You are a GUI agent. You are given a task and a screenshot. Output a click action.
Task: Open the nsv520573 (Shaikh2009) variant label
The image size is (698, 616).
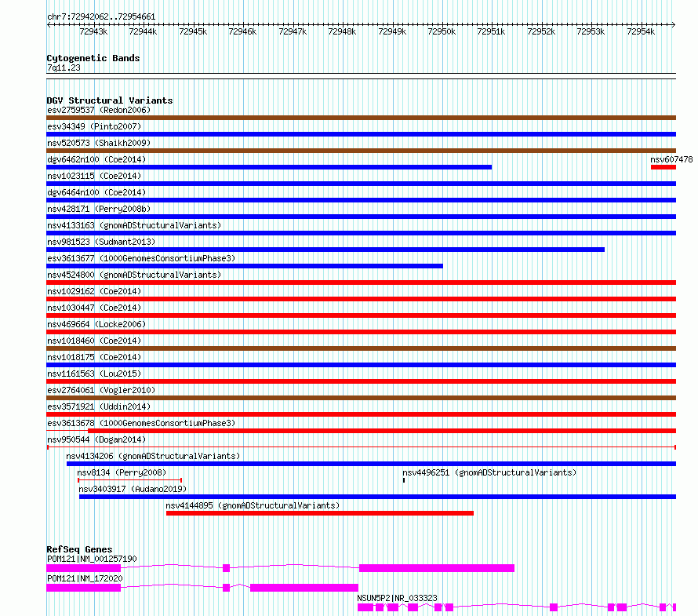(x=99, y=143)
